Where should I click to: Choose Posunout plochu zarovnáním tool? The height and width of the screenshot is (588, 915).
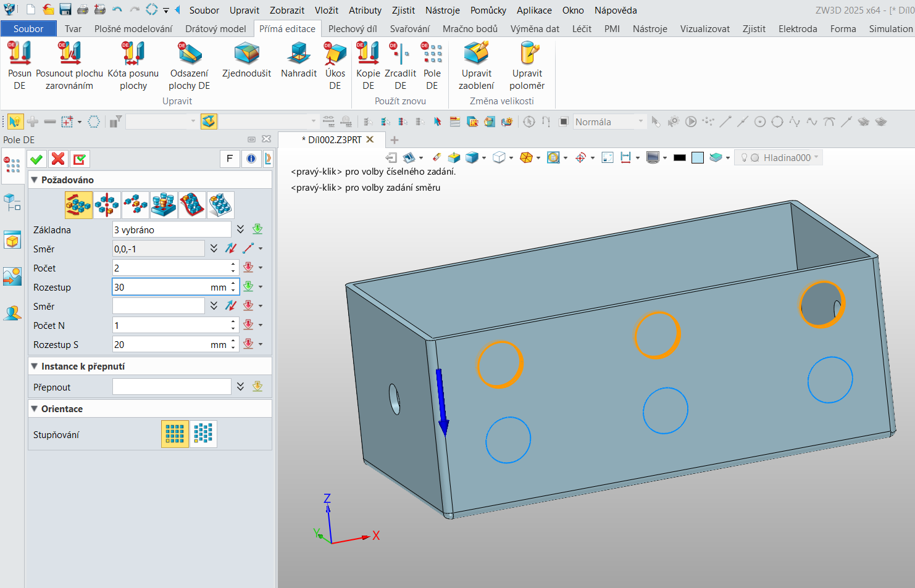click(x=69, y=66)
